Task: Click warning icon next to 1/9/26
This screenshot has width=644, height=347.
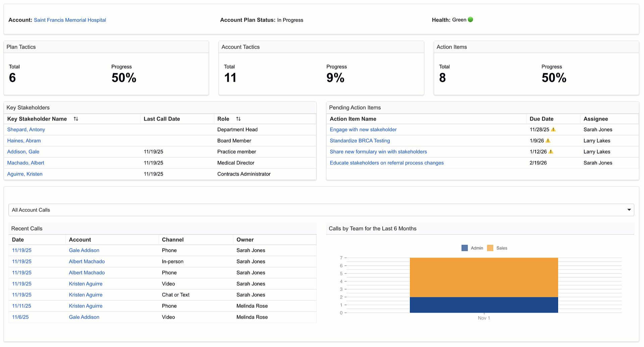Action: (x=548, y=141)
